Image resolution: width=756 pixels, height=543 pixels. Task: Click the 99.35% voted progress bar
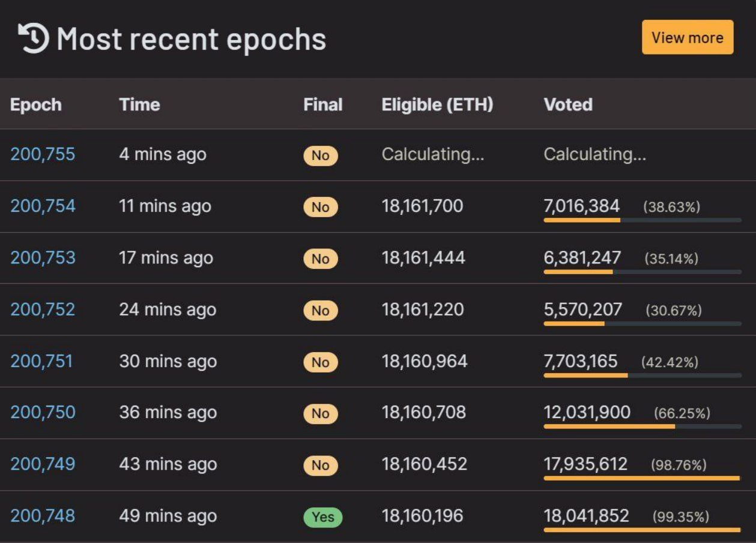click(643, 530)
